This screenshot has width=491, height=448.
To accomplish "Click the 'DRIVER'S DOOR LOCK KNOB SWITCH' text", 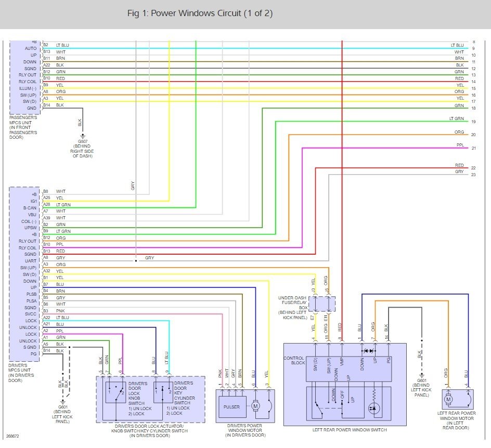I will pyautogui.click(x=138, y=393).
